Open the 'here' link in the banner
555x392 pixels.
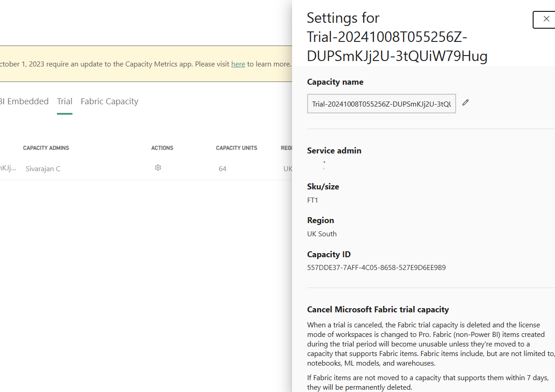tap(238, 64)
